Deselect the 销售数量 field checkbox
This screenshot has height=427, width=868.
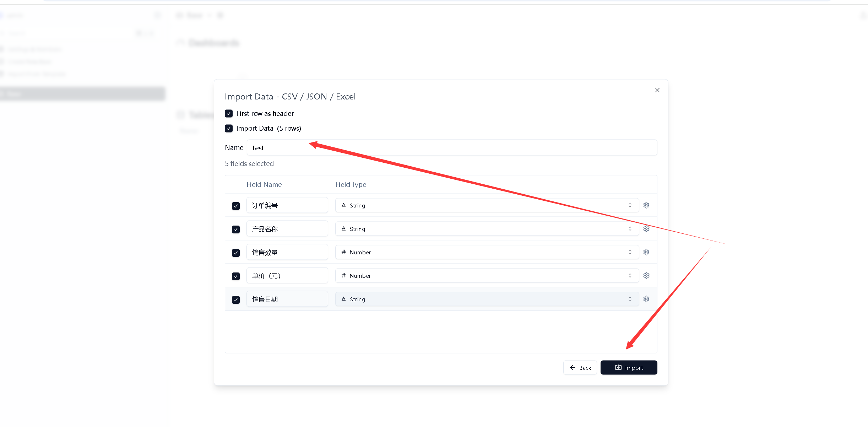click(x=236, y=253)
